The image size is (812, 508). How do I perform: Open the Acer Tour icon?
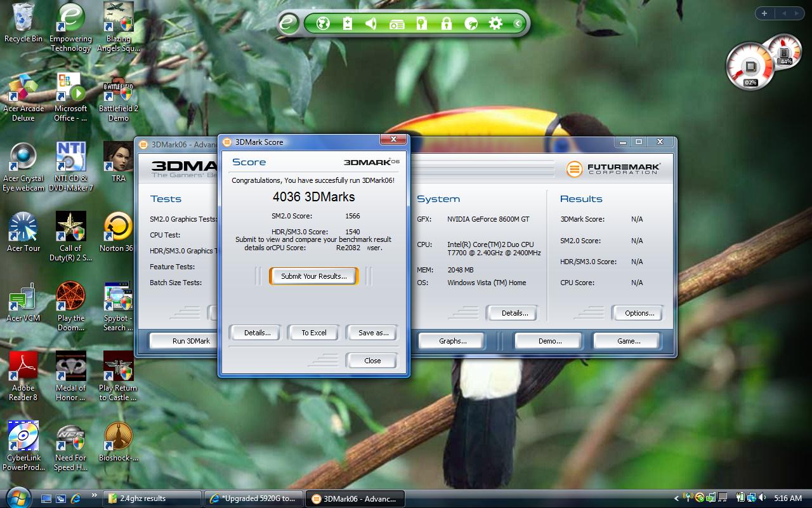23,232
